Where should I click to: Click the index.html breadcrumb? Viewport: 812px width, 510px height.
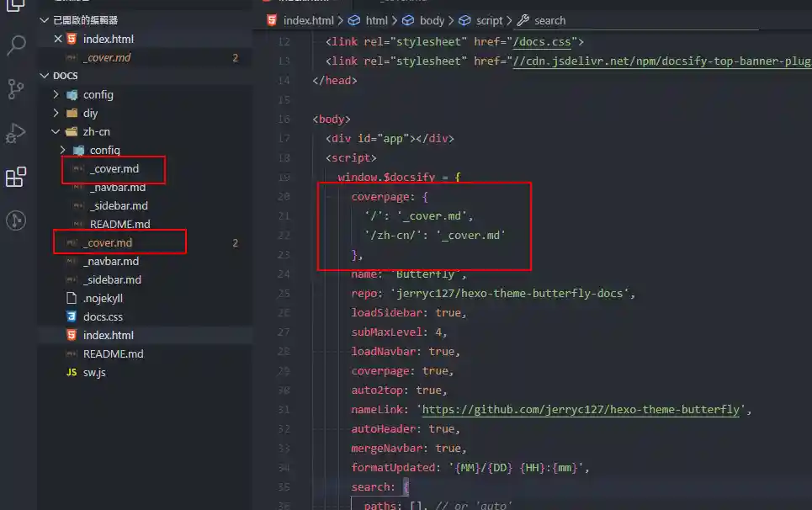point(309,21)
